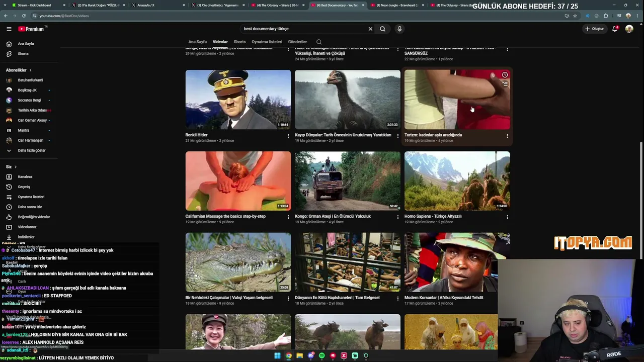Open the YouTube account avatar menu
Image resolution: width=644 pixels, height=362 pixels.
click(629, 29)
